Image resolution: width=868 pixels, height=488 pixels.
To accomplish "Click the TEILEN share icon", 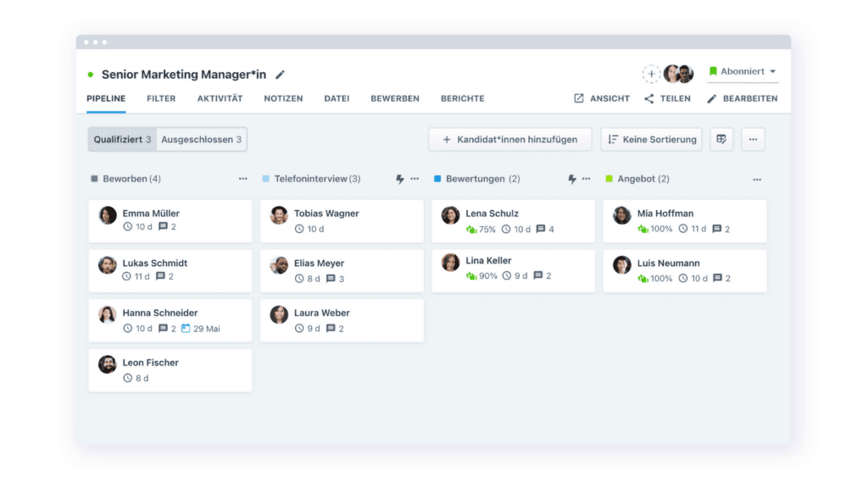I will 648,98.
